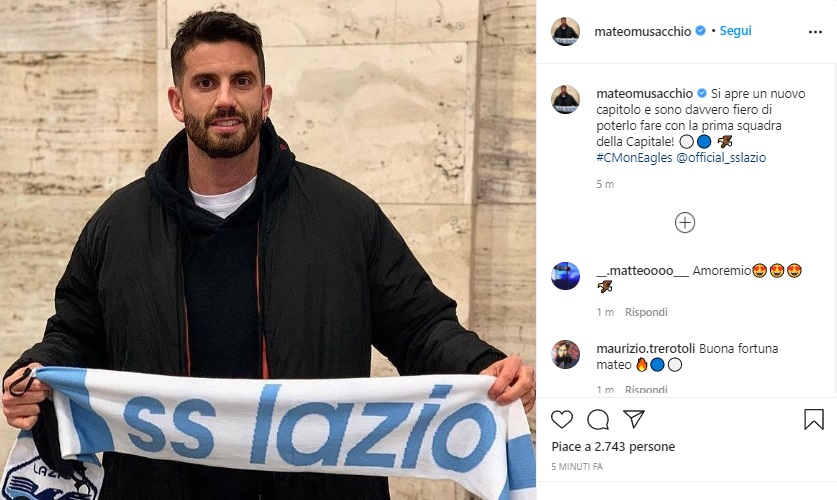Click the 5 MINUTI FA timestamp
This screenshot has height=500, width=837.
pos(577,466)
